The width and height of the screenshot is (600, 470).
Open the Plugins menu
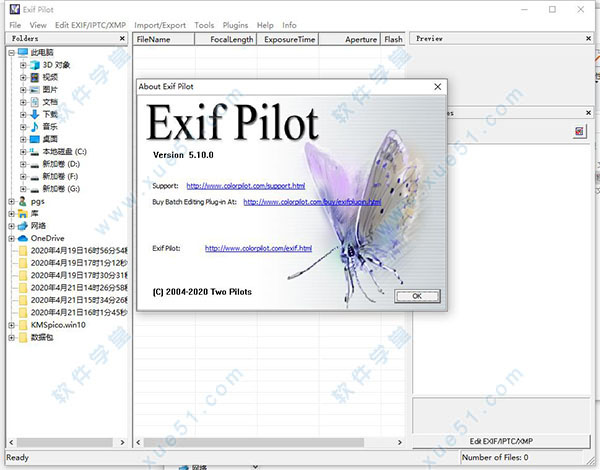(235, 25)
